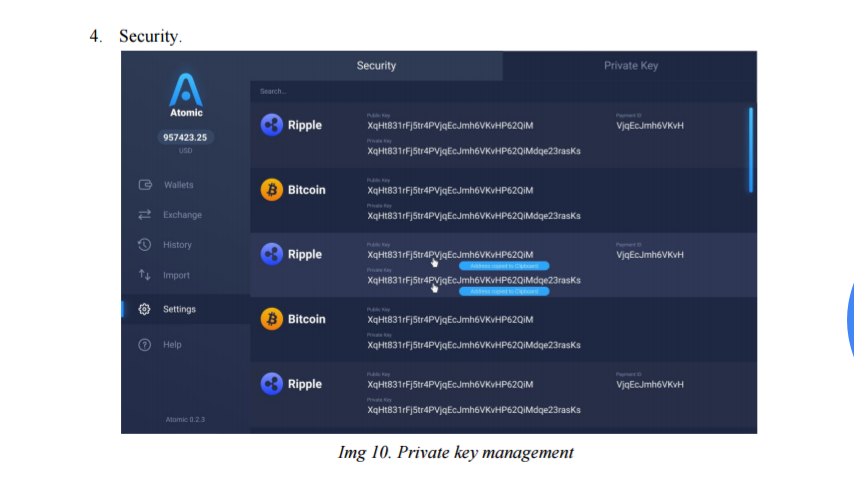854x480 pixels.
Task: Click the blue vertical scrollbar
Action: pyautogui.click(x=751, y=150)
